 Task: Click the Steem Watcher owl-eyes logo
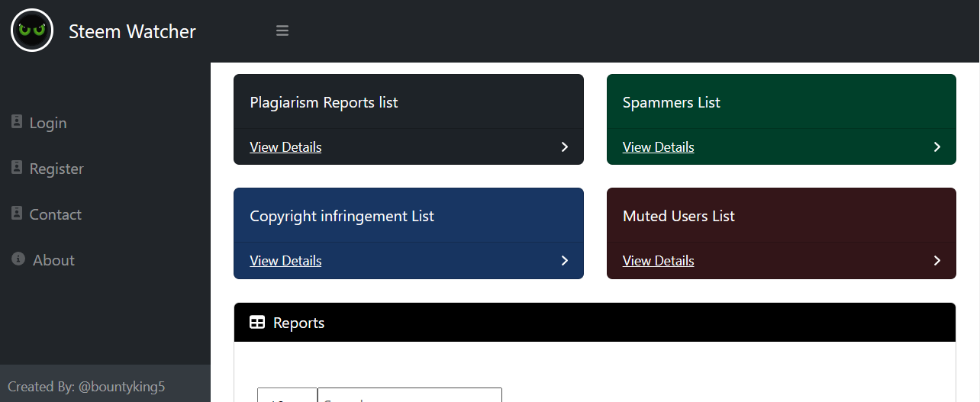click(x=32, y=31)
